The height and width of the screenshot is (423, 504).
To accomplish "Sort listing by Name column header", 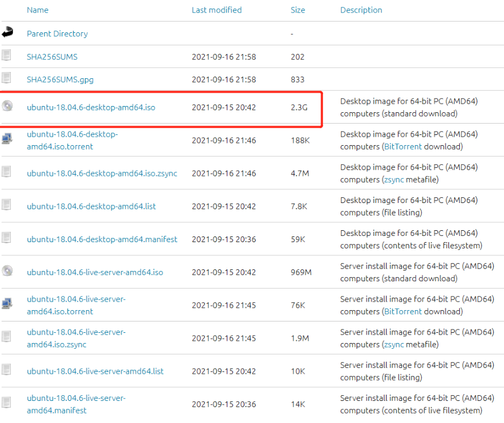I will click(x=37, y=10).
